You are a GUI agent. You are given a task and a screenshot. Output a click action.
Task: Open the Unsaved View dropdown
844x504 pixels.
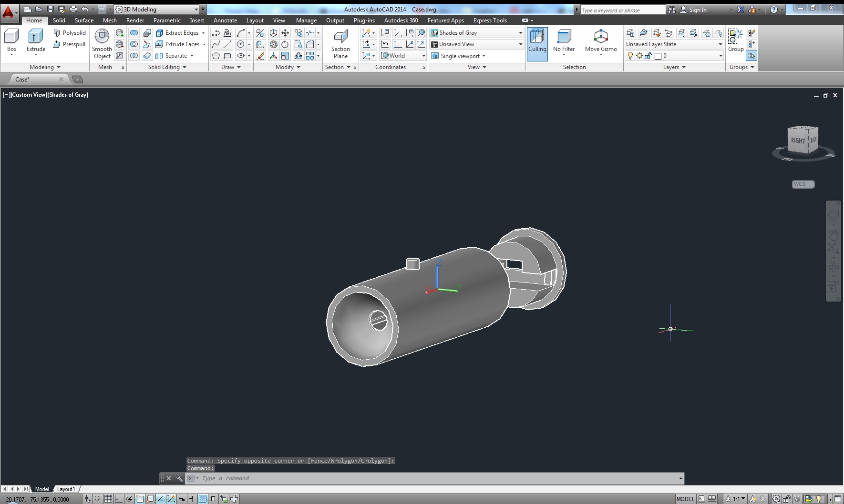point(476,44)
